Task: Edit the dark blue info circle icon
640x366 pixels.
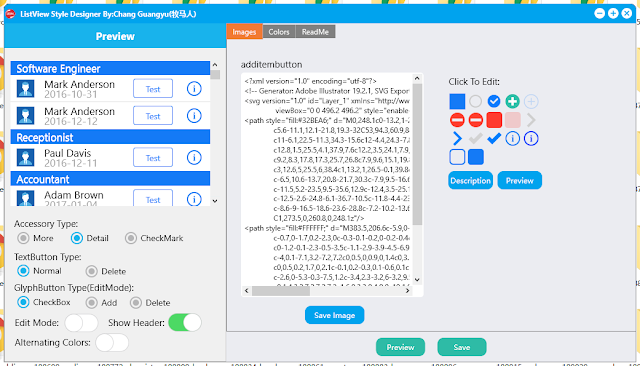Action: point(531,139)
